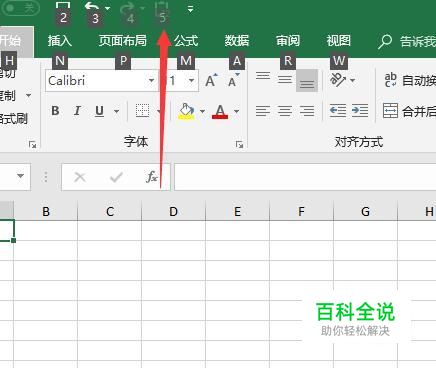Select column G header
The height and width of the screenshot is (368, 436).
(365, 211)
